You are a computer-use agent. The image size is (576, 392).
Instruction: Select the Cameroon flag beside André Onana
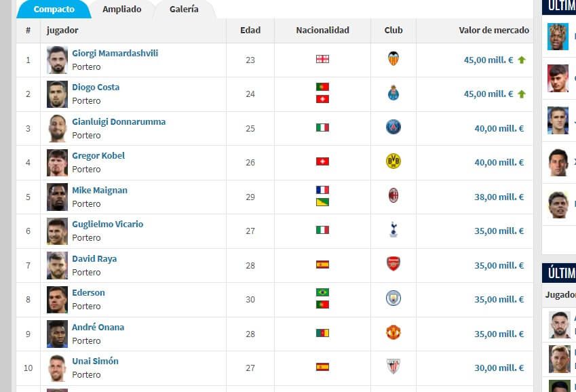[x=322, y=334]
